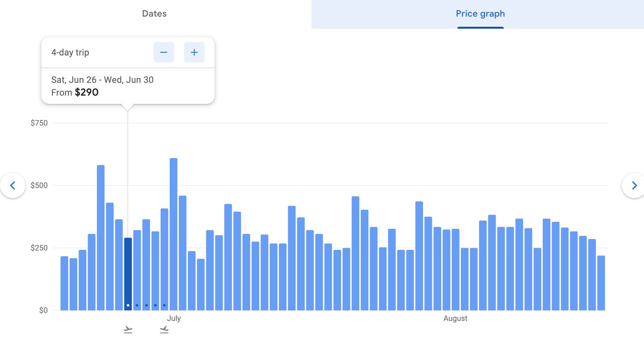644x341 pixels.
Task: Click the July month label
Action: pyautogui.click(x=174, y=318)
